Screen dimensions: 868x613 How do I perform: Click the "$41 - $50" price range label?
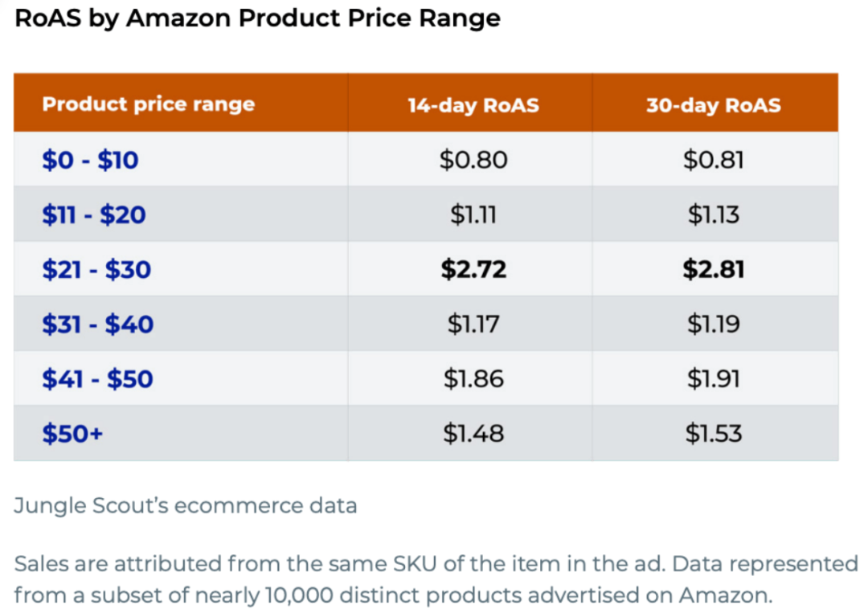click(97, 378)
